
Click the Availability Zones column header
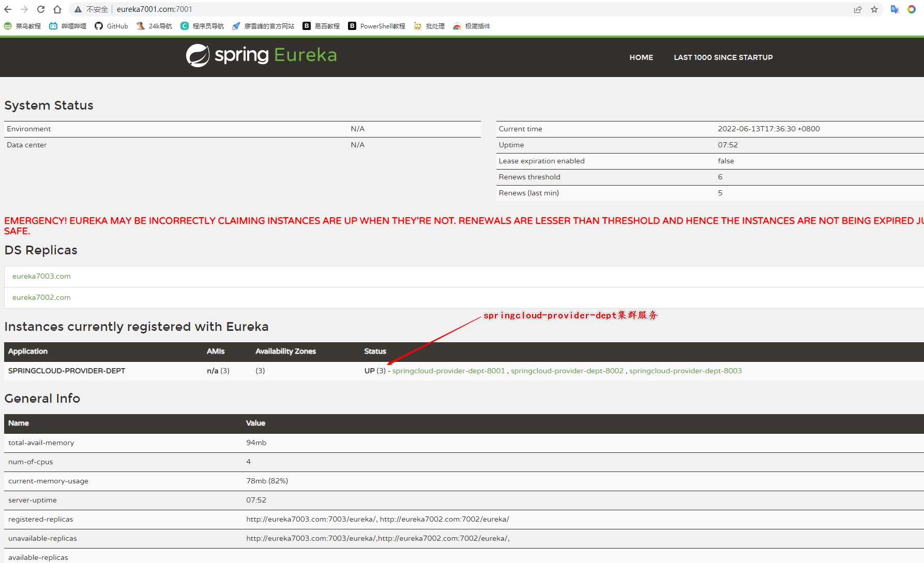click(x=285, y=351)
